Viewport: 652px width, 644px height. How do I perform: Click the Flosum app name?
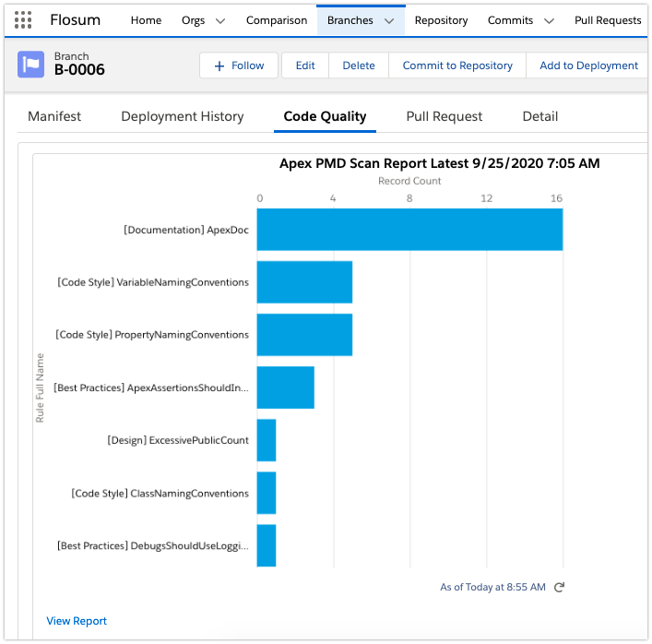tap(76, 20)
